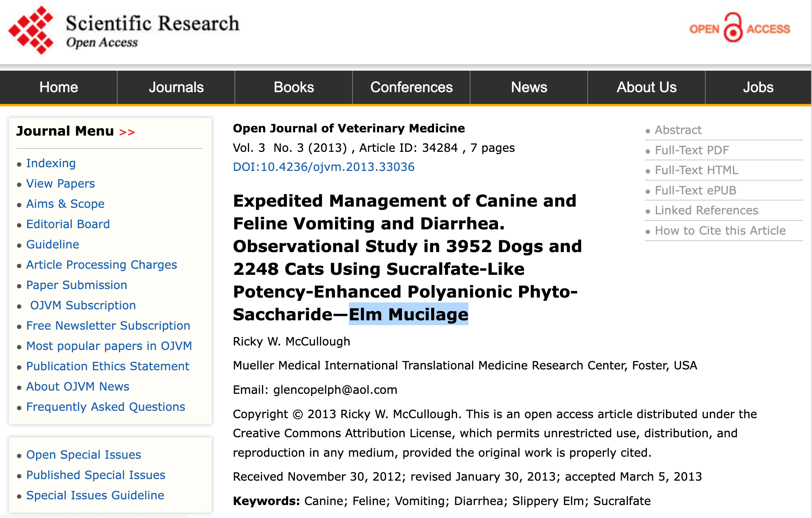Go to the Home navigation tab

58,87
